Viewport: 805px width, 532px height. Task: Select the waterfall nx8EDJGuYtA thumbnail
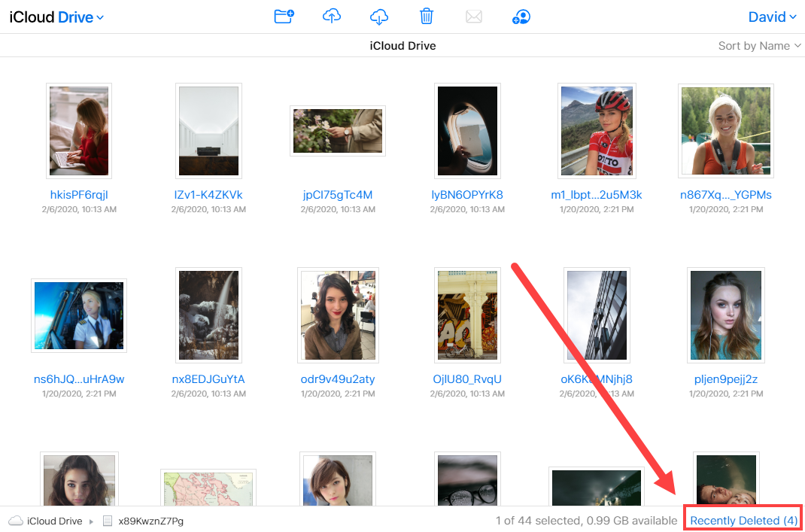(208, 315)
